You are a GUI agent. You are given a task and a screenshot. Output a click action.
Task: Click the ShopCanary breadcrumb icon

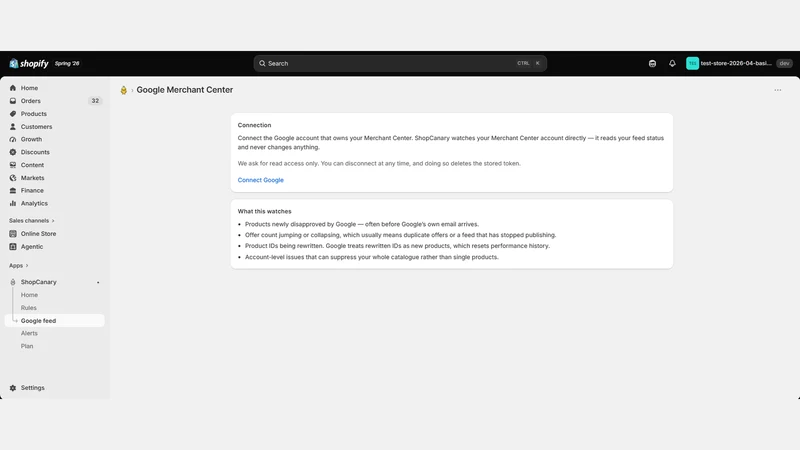tap(123, 90)
